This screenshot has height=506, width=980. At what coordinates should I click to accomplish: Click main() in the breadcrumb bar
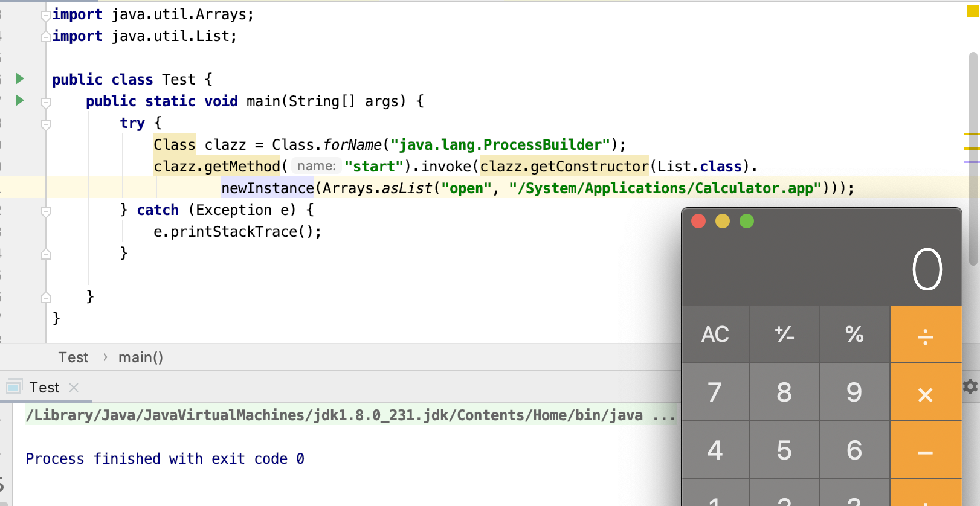pos(141,357)
